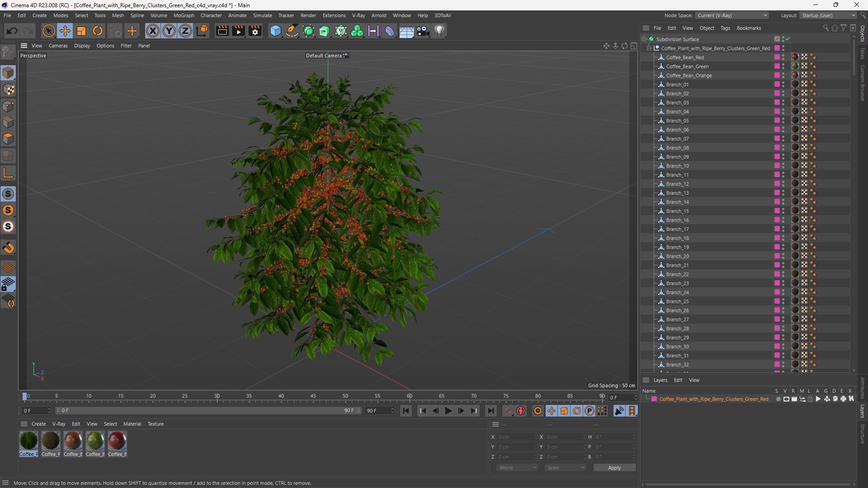Click the Apply button

[x=614, y=468]
